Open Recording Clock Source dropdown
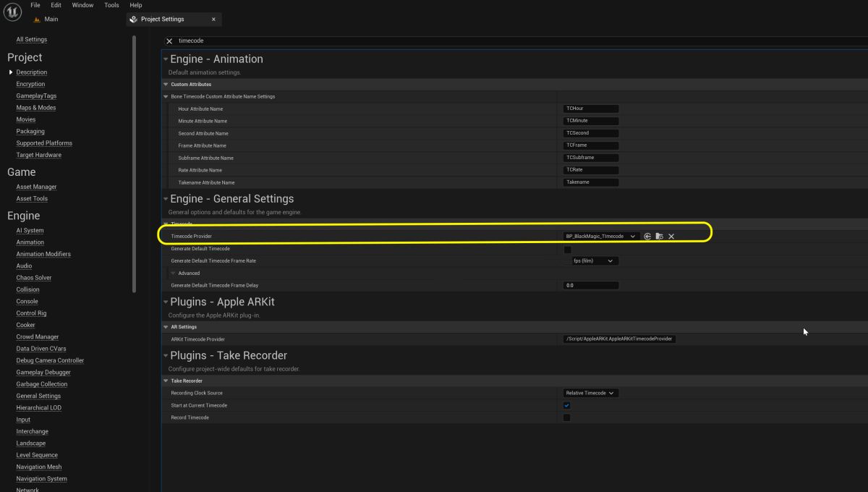This screenshot has width=868, height=492. 591,394
